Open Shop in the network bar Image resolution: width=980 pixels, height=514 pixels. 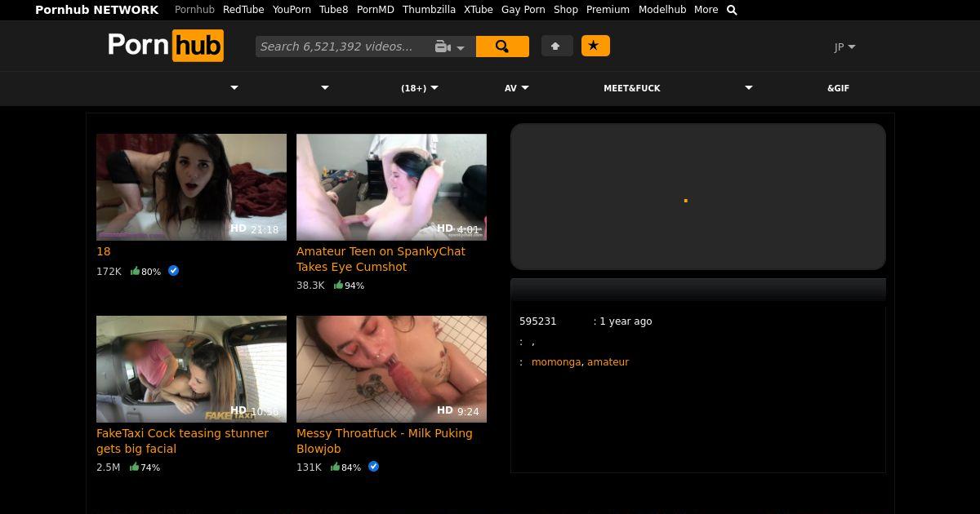point(566,10)
